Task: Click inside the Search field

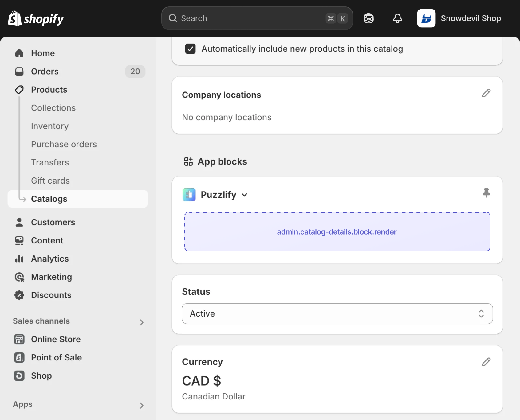Action: click(x=257, y=18)
